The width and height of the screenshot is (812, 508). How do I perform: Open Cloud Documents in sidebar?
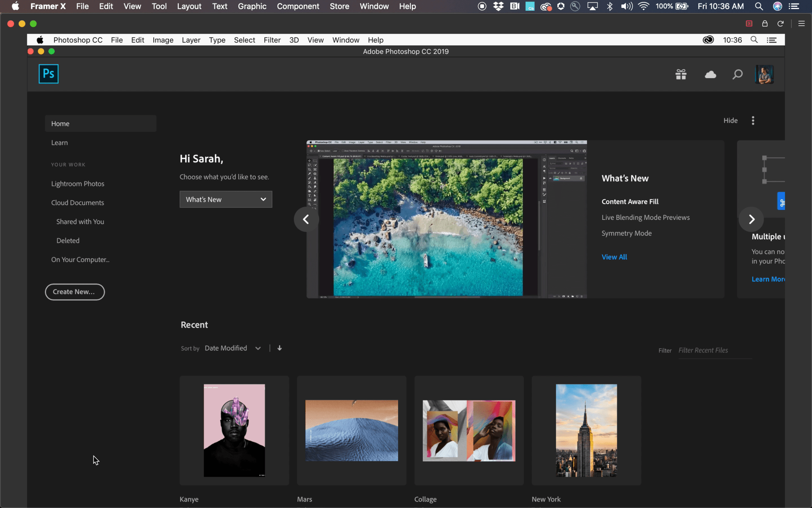pyautogui.click(x=78, y=203)
